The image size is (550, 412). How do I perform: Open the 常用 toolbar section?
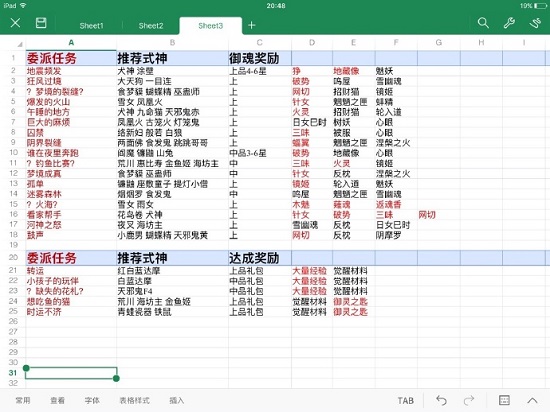pyautogui.click(x=23, y=400)
